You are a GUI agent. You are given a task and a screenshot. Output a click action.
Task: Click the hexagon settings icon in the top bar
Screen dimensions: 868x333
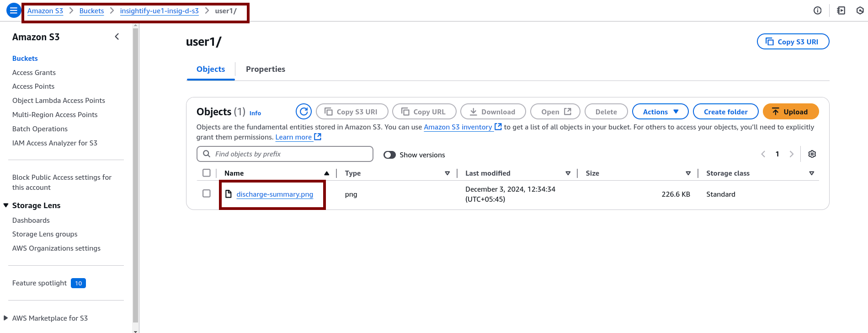click(x=860, y=11)
